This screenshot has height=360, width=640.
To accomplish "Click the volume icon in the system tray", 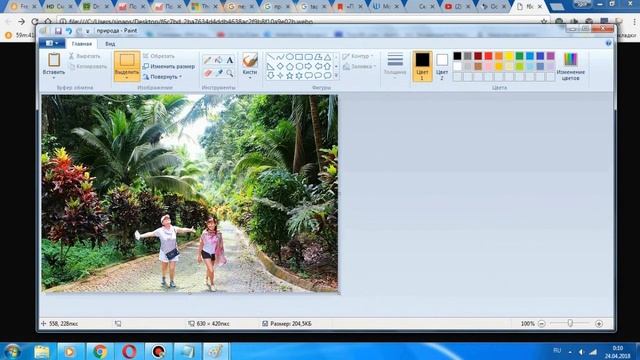I will pos(581,352).
